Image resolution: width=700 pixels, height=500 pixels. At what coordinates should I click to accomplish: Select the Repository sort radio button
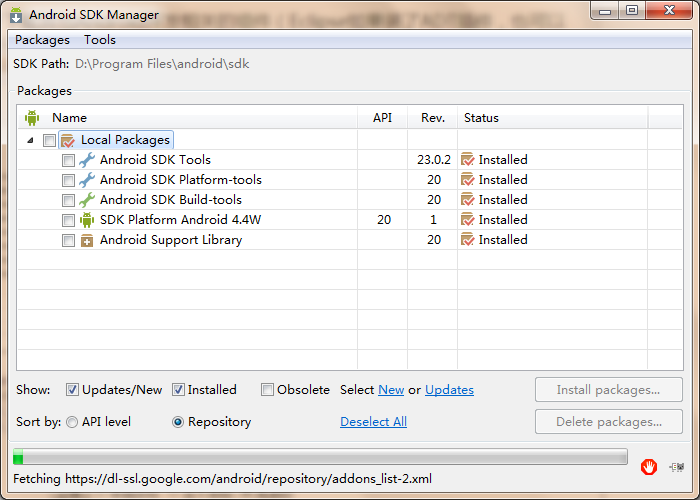pos(178,422)
